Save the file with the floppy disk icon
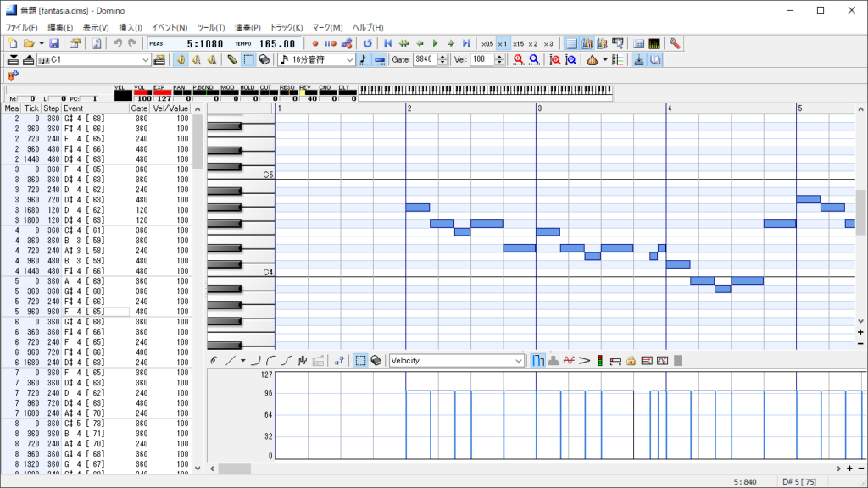 53,44
